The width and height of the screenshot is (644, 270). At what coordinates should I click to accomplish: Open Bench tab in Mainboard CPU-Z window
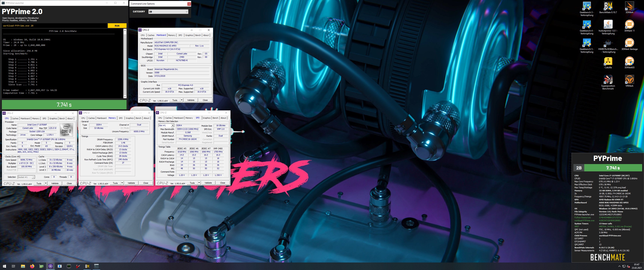(198, 35)
